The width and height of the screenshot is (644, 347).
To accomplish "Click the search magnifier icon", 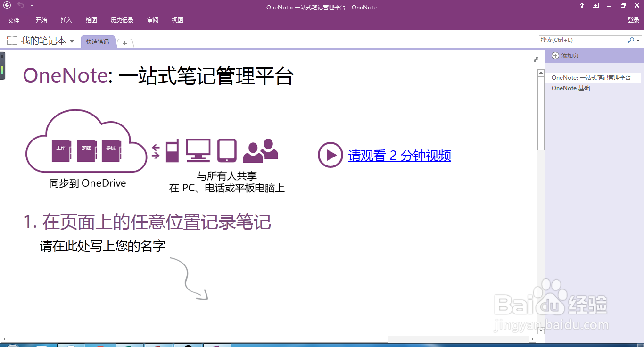I will point(631,40).
